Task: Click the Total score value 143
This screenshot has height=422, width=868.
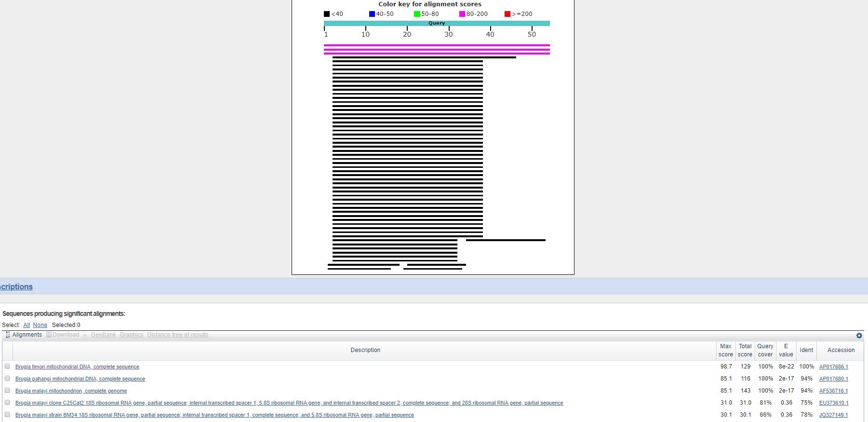Action: click(746, 391)
